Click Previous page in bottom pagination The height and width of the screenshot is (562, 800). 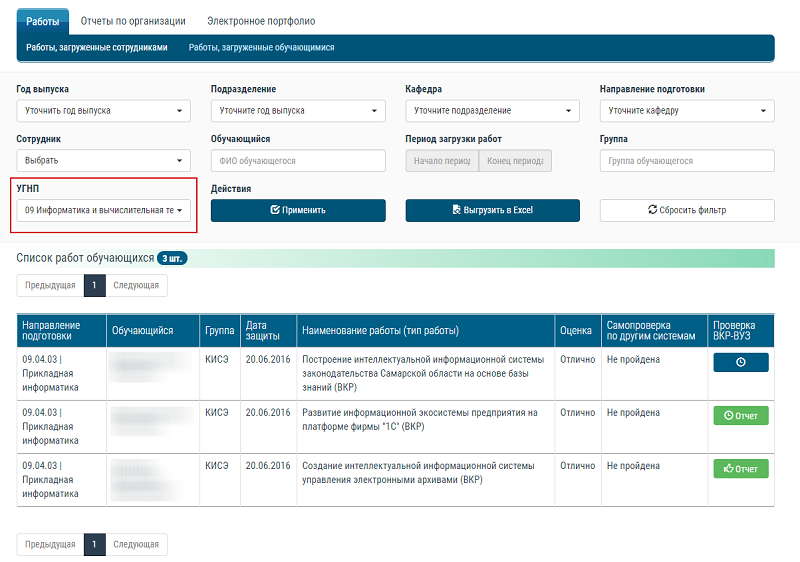click(50, 545)
